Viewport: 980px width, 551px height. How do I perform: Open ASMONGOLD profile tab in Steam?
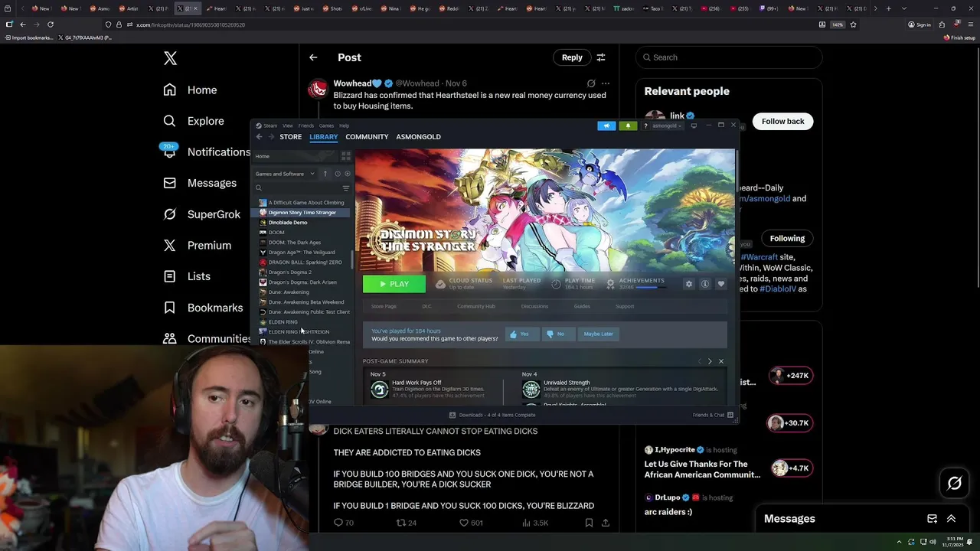(x=418, y=137)
